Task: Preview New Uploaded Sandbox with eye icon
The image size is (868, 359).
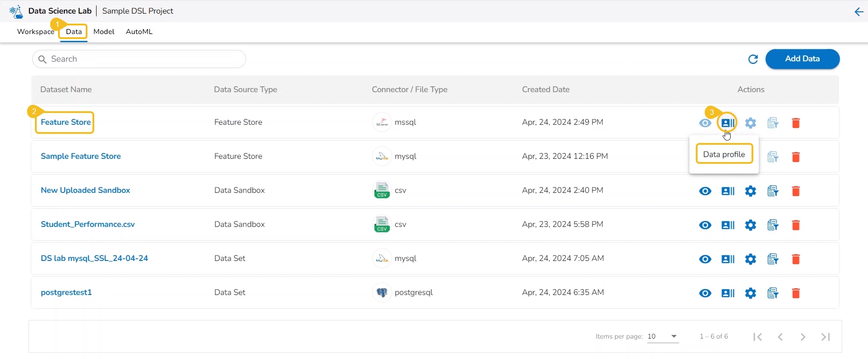Action: point(705,191)
